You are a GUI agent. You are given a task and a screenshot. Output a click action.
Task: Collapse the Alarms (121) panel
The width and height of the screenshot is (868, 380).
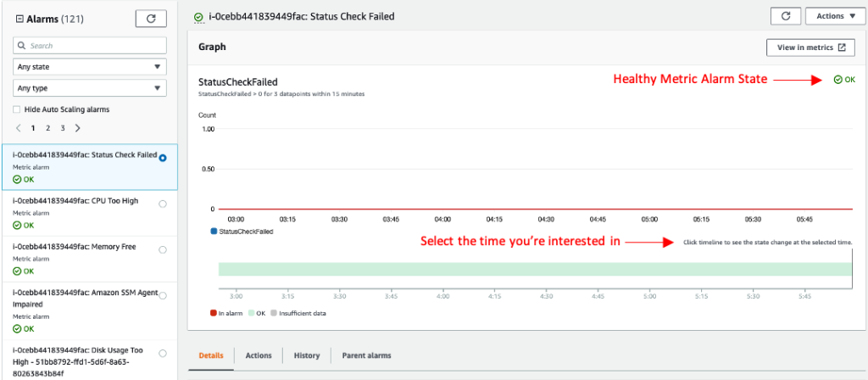pyautogui.click(x=19, y=18)
